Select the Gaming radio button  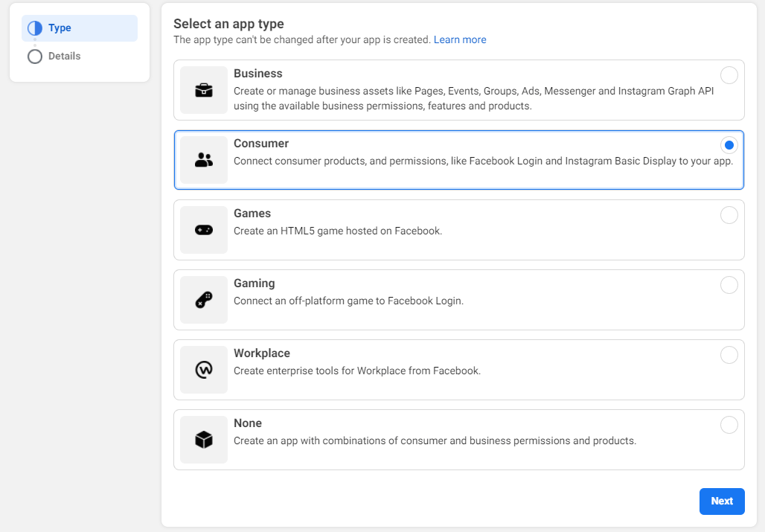point(729,285)
